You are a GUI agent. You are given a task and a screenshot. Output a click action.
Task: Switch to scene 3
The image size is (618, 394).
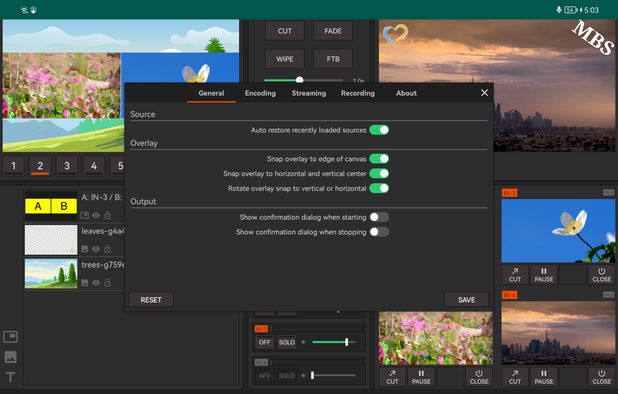(x=67, y=166)
